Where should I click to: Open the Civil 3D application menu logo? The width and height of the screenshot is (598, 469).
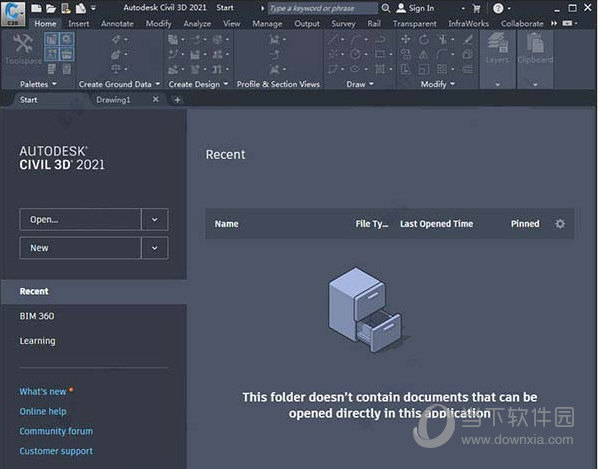tap(13, 14)
